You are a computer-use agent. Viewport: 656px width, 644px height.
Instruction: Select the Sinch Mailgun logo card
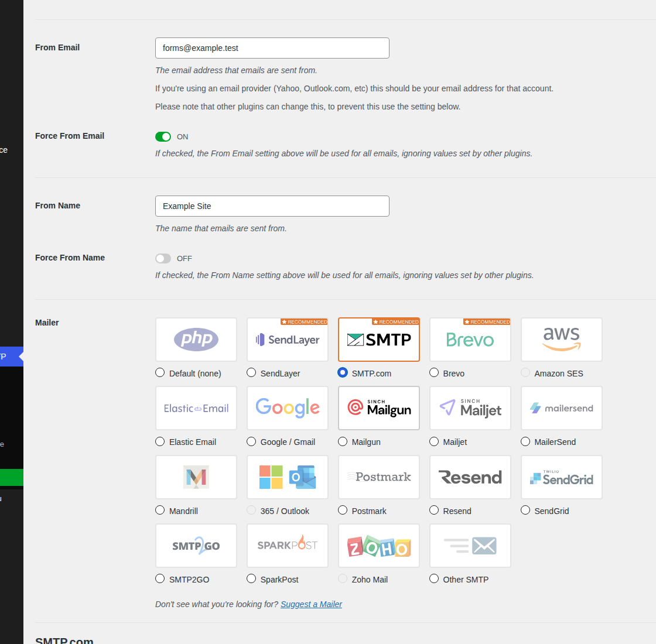[x=378, y=408]
